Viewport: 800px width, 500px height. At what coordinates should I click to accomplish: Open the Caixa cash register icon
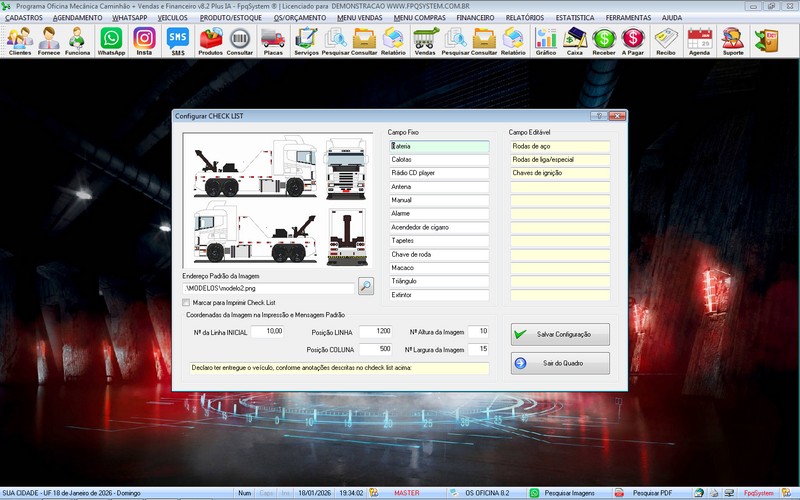coord(575,41)
